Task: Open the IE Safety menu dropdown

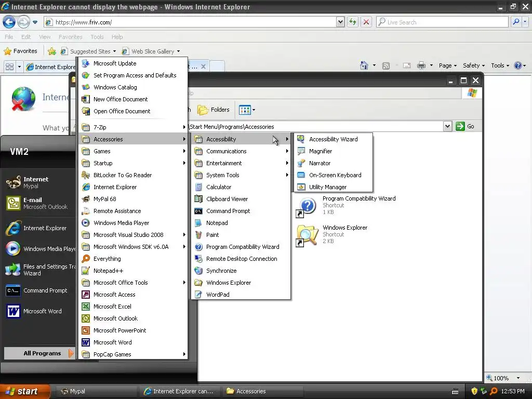Action: [x=474, y=65]
